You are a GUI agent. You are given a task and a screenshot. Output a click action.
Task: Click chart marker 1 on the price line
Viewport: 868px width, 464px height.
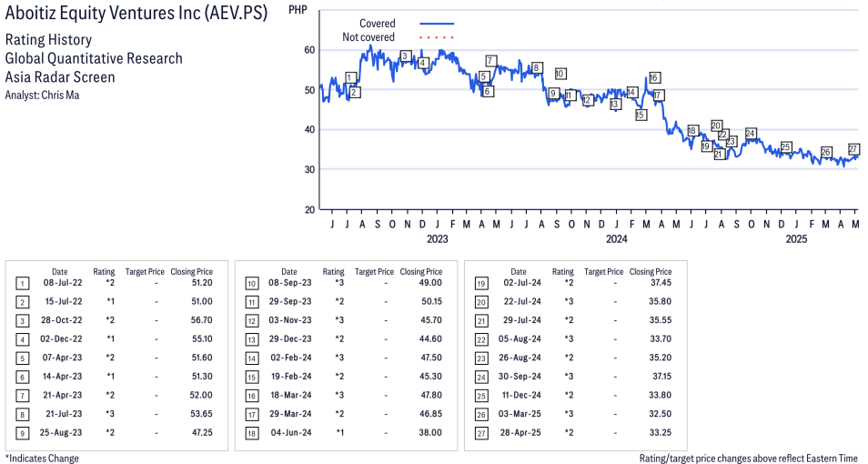click(350, 77)
